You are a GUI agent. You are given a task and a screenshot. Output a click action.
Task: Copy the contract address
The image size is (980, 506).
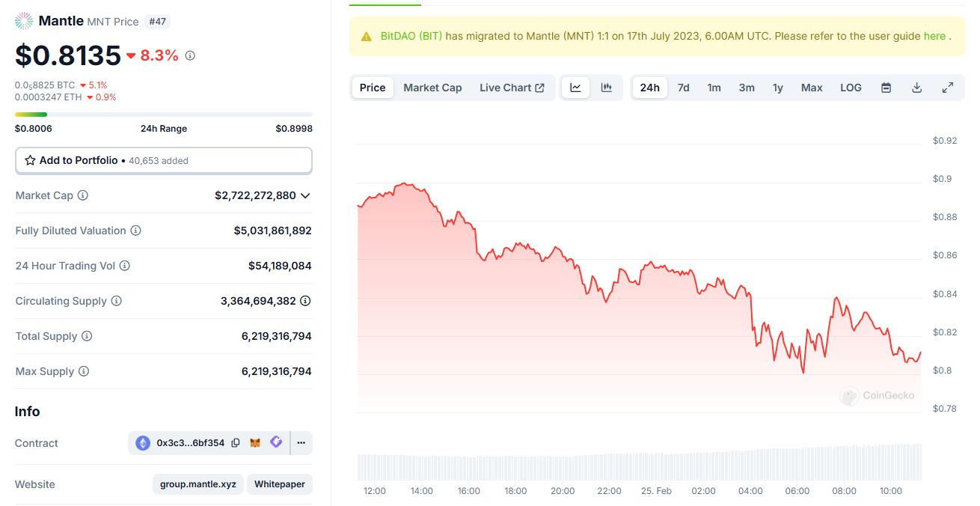click(236, 443)
